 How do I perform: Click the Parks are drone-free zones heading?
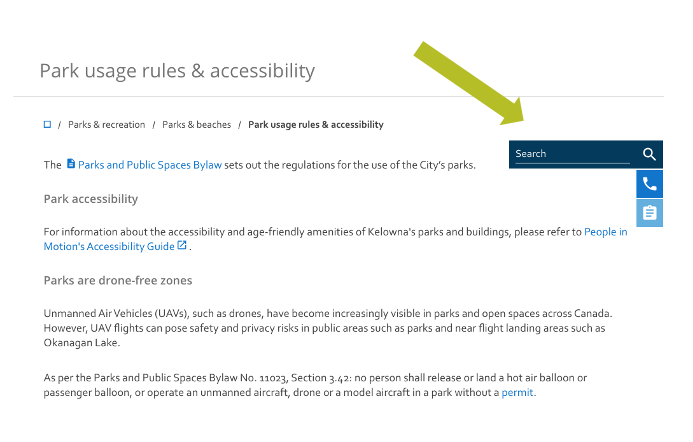118,281
